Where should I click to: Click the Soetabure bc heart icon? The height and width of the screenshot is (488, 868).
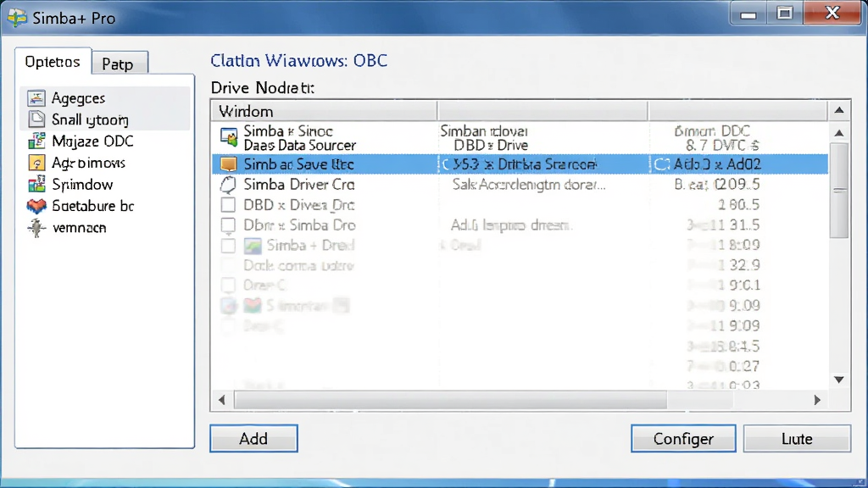(36, 206)
